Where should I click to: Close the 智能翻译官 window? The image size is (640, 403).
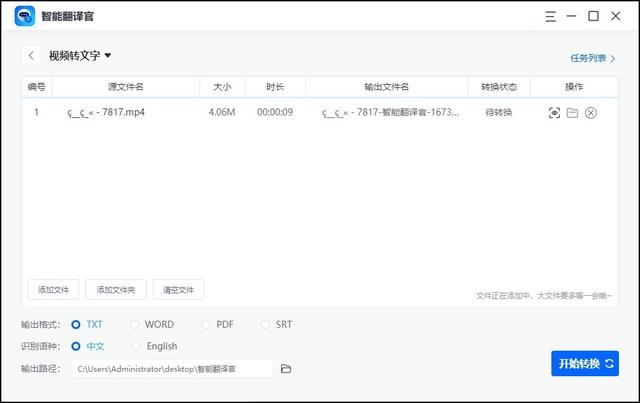[616, 16]
